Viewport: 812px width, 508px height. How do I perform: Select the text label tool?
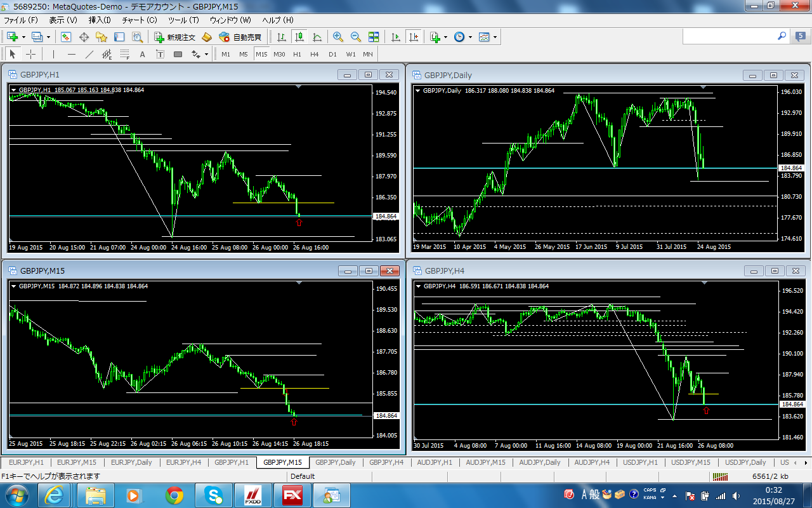tap(142, 54)
